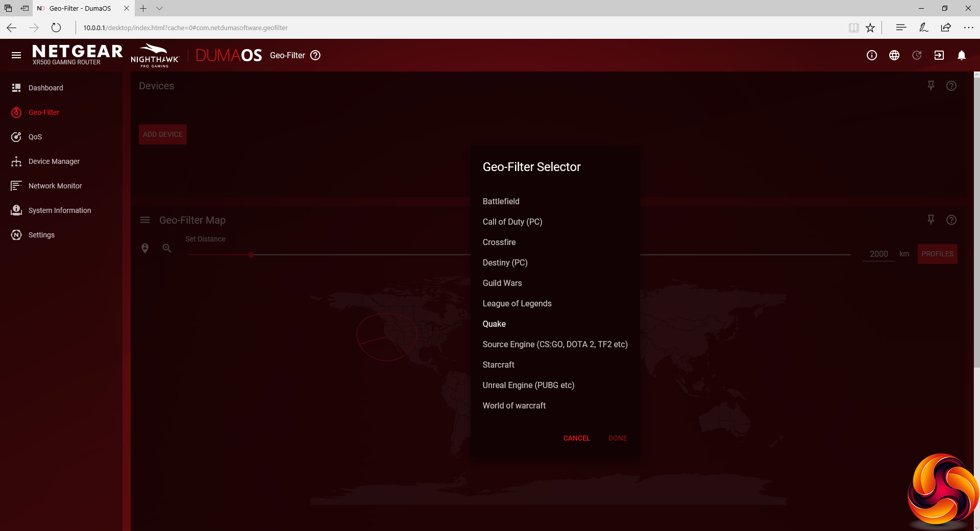980x531 pixels.
Task: Open browser More options ellipsis
Action: pyautogui.click(x=968, y=28)
